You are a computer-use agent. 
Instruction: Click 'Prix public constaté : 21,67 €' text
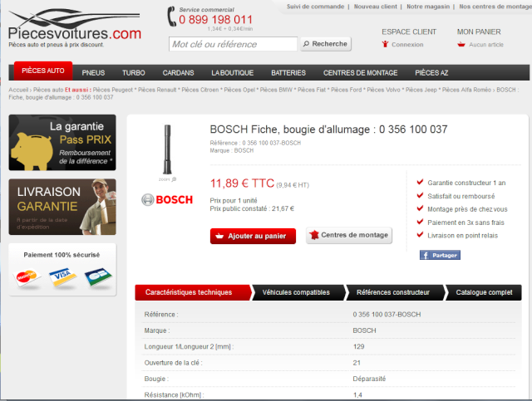coord(252,208)
